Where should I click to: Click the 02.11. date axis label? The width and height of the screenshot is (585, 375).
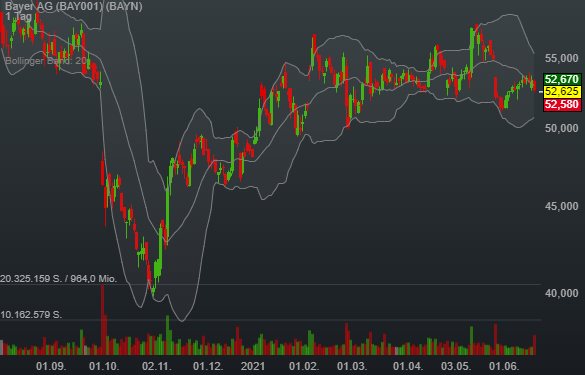[157, 366]
